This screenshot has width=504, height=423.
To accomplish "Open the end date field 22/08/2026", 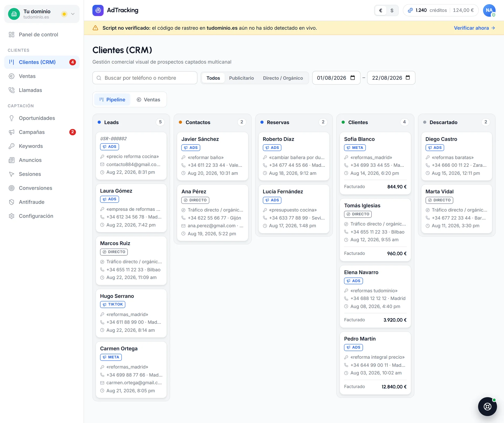I will tap(391, 78).
